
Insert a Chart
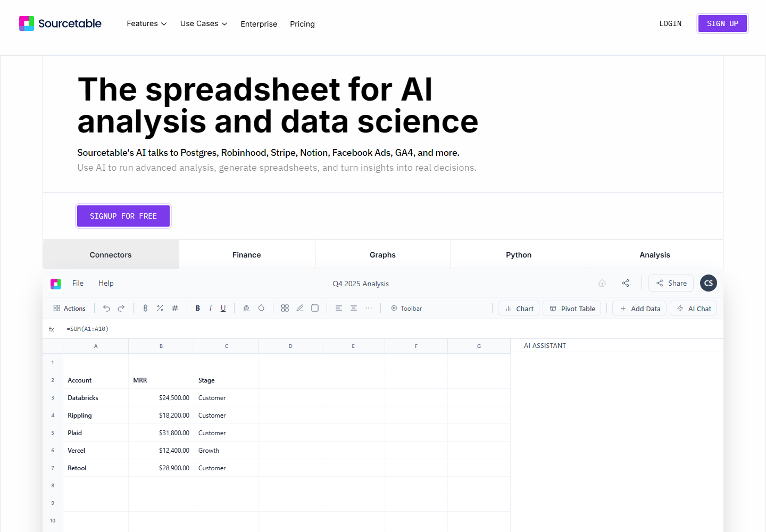click(x=519, y=309)
